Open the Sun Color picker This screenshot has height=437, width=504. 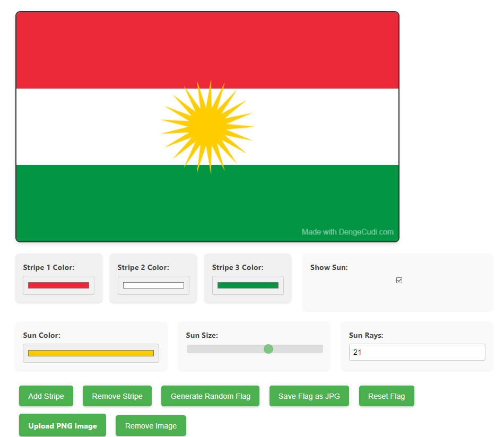coord(91,353)
